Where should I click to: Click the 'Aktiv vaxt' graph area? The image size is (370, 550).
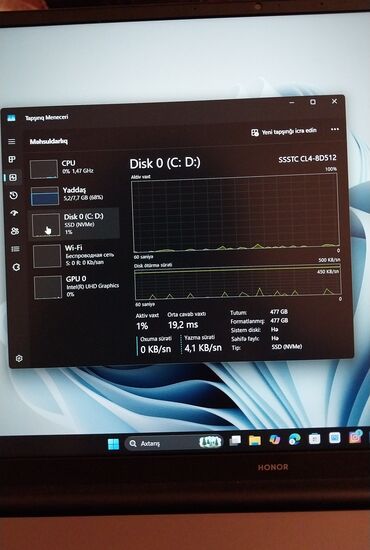(235, 212)
